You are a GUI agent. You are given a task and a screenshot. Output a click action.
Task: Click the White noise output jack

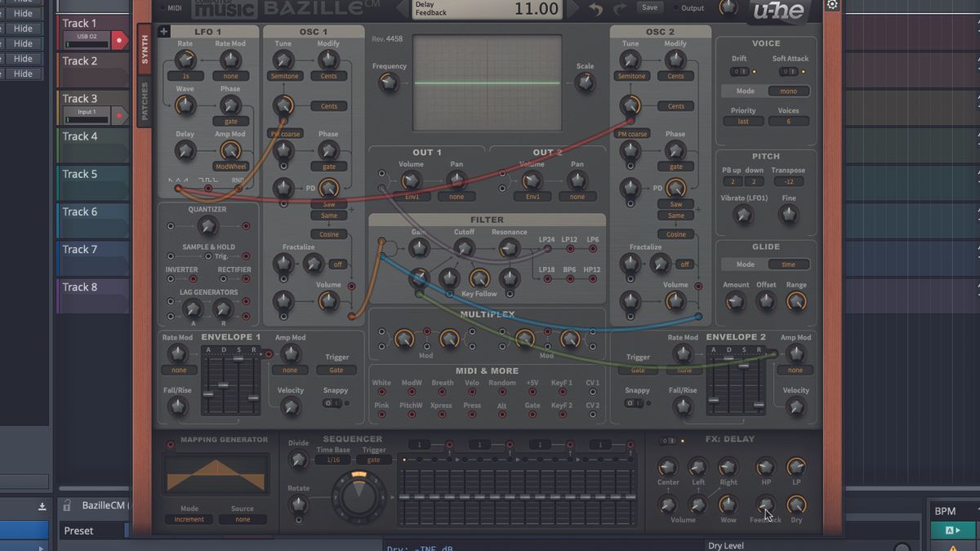click(381, 392)
